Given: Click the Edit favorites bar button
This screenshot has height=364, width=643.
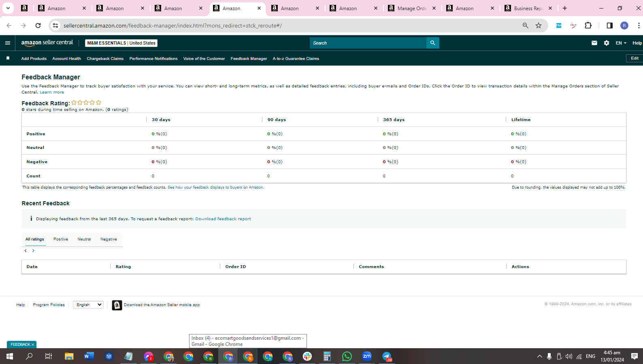Looking at the screenshot, I should click(634, 58).
